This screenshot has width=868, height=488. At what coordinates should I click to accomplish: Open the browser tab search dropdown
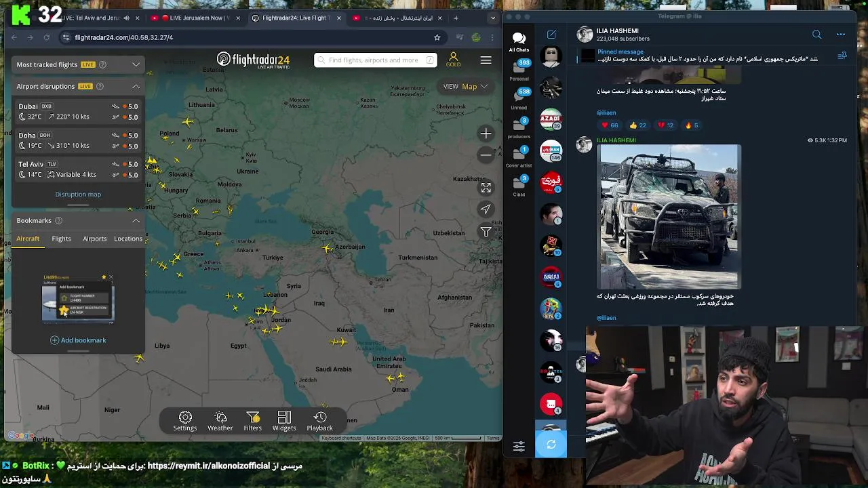click(492, 18)
